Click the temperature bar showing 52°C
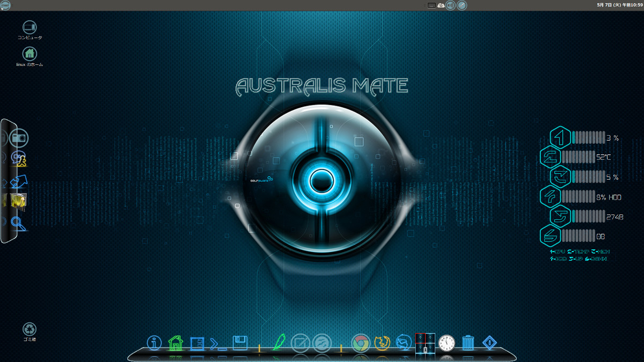Image resolution: width=644 pixels, height=362 pixels. 577,157
